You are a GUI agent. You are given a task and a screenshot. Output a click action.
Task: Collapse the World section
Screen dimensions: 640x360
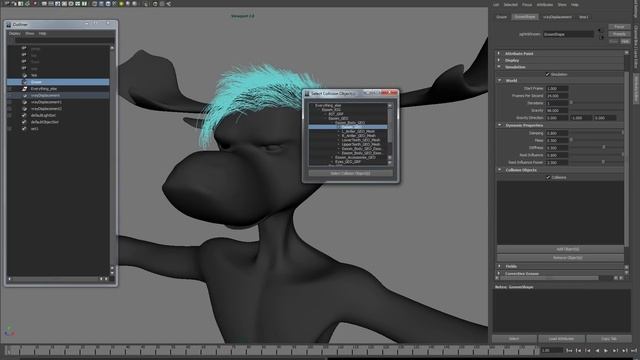pos(500,81)
